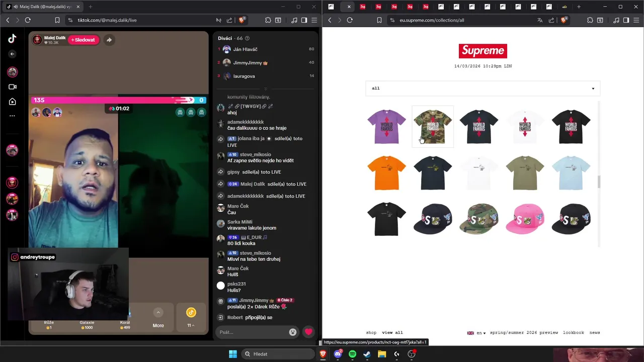
Task: Open the purple World Famous tee
Action: [386, 127]
